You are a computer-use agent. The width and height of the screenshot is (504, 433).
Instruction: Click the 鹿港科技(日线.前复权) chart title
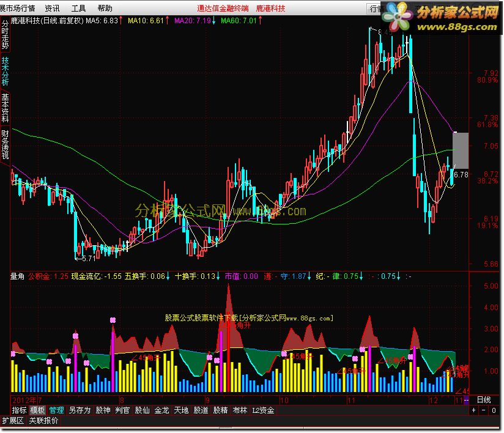click(47, 21)
